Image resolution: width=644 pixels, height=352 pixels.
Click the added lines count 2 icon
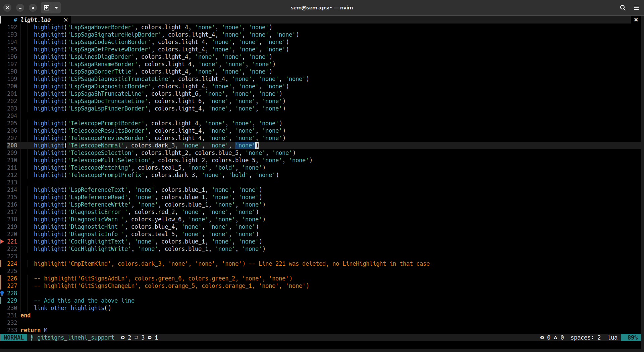(x=123, y=338)
